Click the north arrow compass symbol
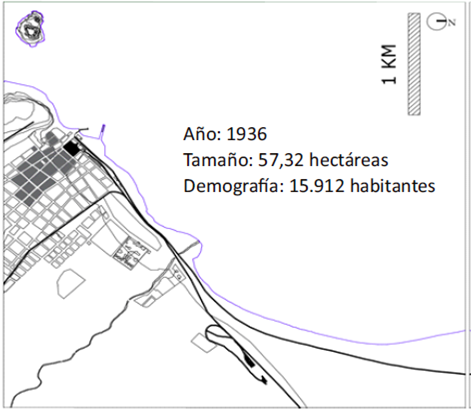Image resolution: width=471 pixels, height=412 pixels. pyautogui.click(x=437, y=22)
